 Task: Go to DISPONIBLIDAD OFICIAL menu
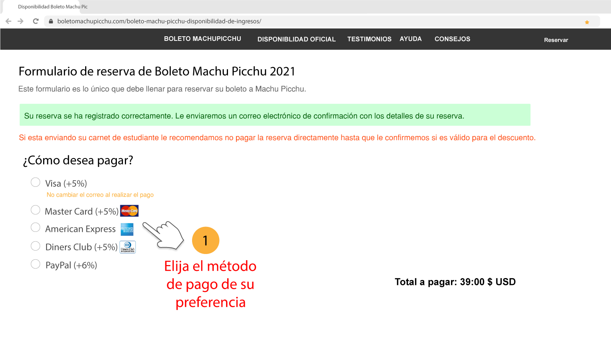pyautogui.click(x=296, y=39)
